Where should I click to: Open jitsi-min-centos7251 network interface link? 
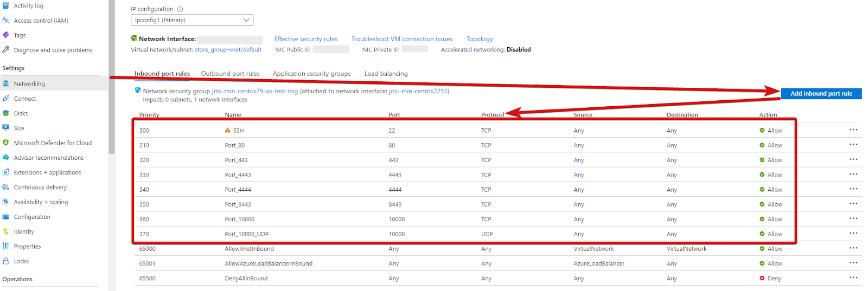[x=418, y=91]
